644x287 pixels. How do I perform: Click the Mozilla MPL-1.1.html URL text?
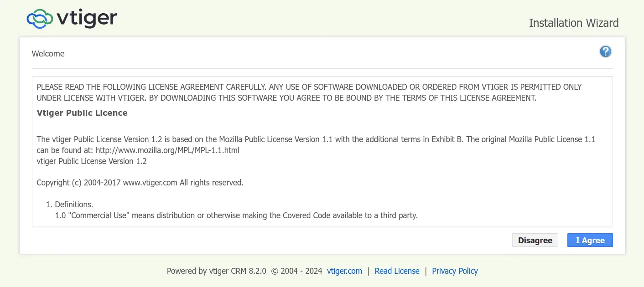[167, 150]
